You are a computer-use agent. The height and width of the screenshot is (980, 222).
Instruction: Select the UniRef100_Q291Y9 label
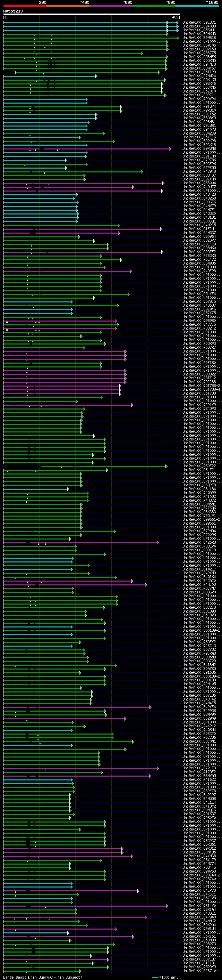point(199,405)
